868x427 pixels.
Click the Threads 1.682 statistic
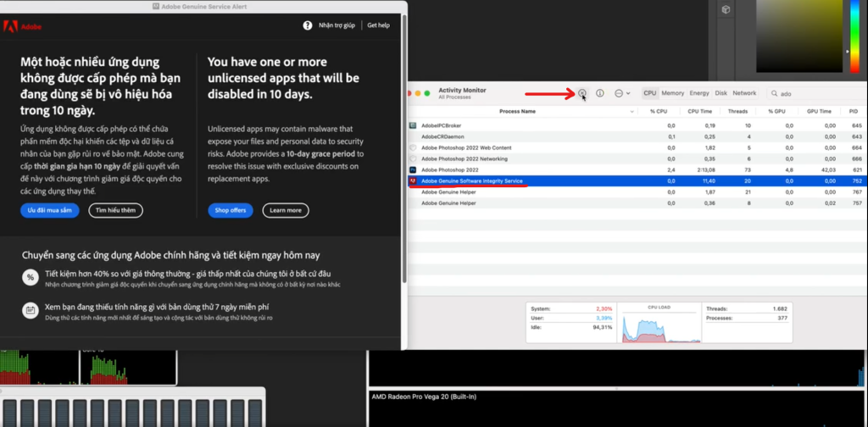747,308
